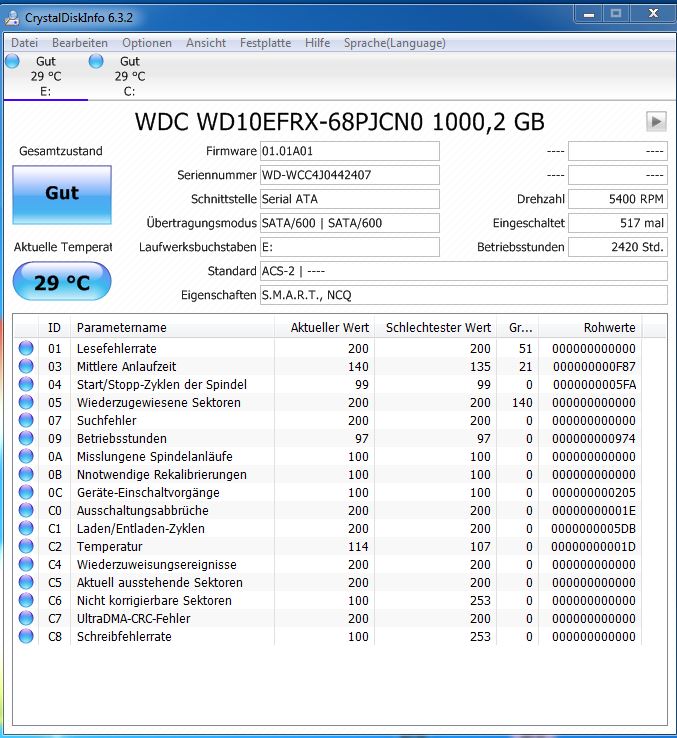Click status orb for Misslungene Spindelanläufe
Image resolution: width=677 pixels, height=738 pixels.
coord(26,456)
